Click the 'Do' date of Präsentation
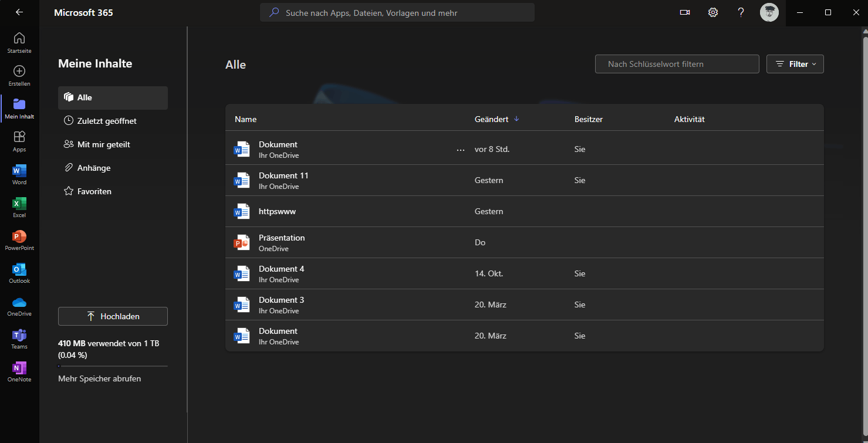Image resolution: width=868 pixels, height=443 pixels. [480, 242]
